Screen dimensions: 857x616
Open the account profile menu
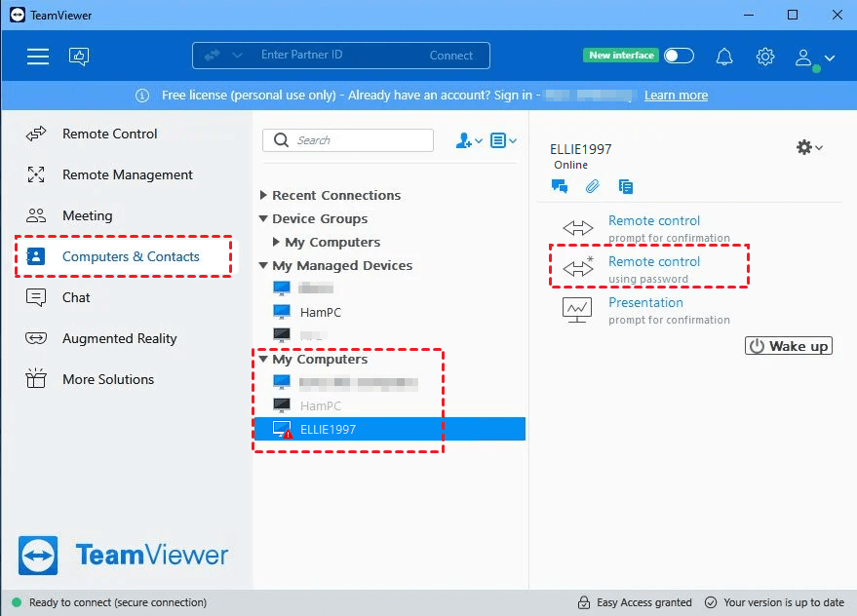(814, 58)
